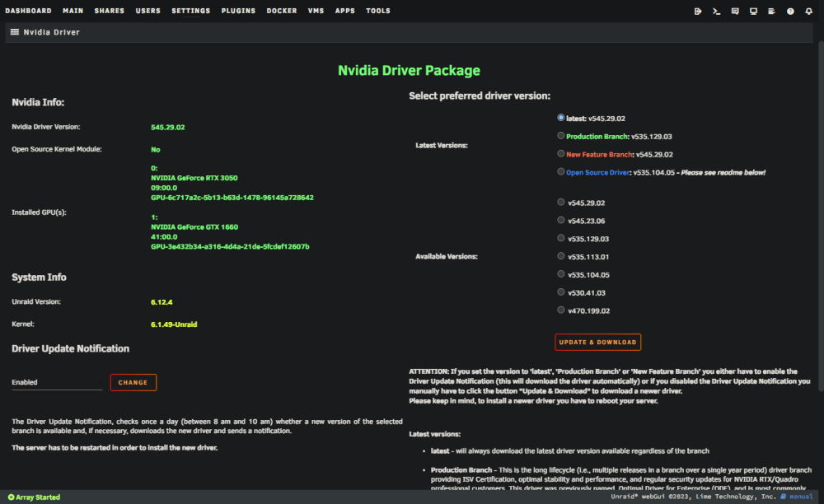
Task: Choose available version v535.129.03 radio
Action: pyautogui.click(x=560, y=238)
